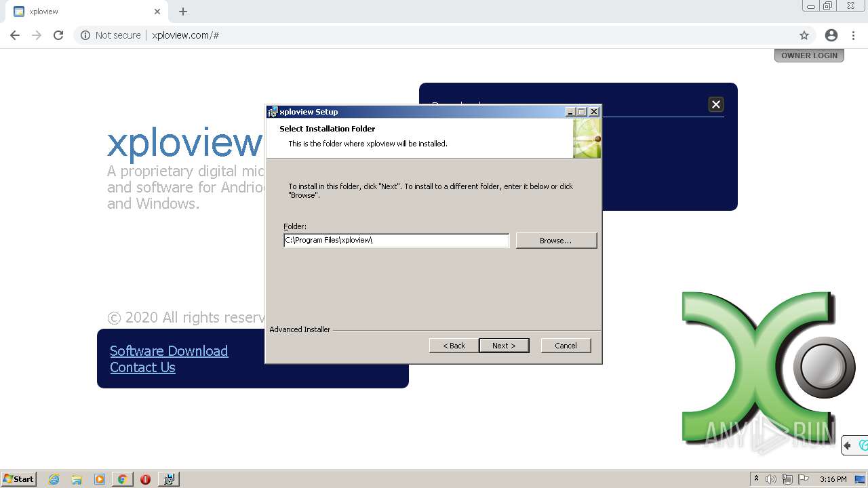The height and width of the screenshot is (488, 868).
Task: Open the Not secure site info
Action: (111, 35)
